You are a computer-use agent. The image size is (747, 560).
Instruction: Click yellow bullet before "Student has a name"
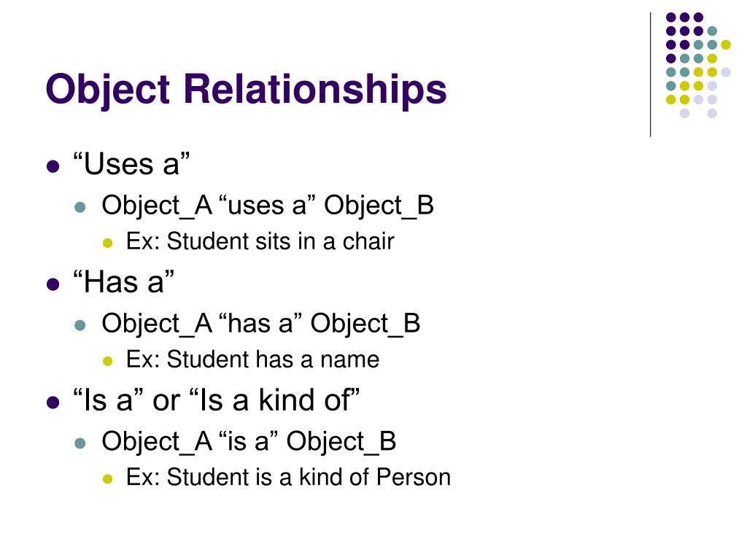pos(108,361)
